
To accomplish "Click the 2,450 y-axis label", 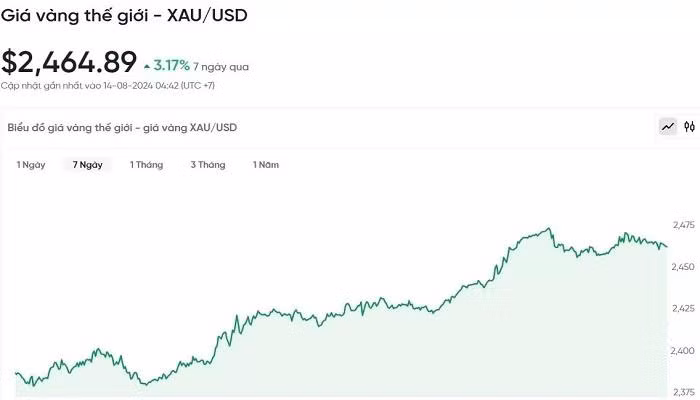I will (684, 266).
